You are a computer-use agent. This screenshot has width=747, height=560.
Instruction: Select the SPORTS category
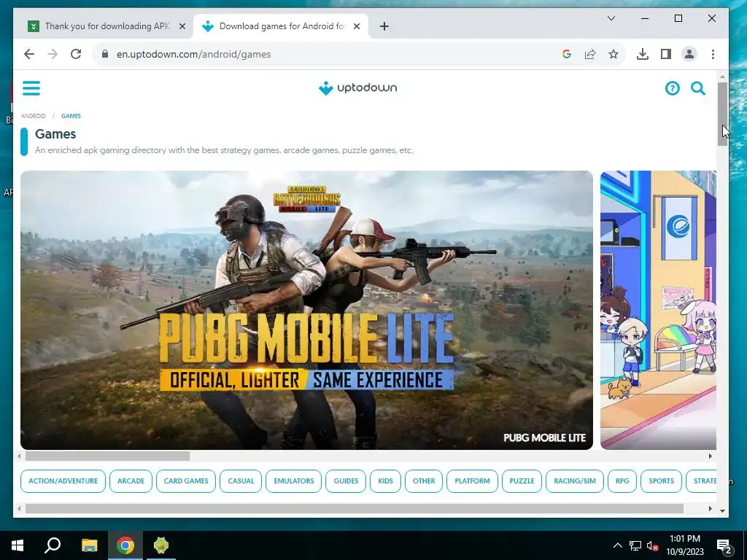(661, 481)
